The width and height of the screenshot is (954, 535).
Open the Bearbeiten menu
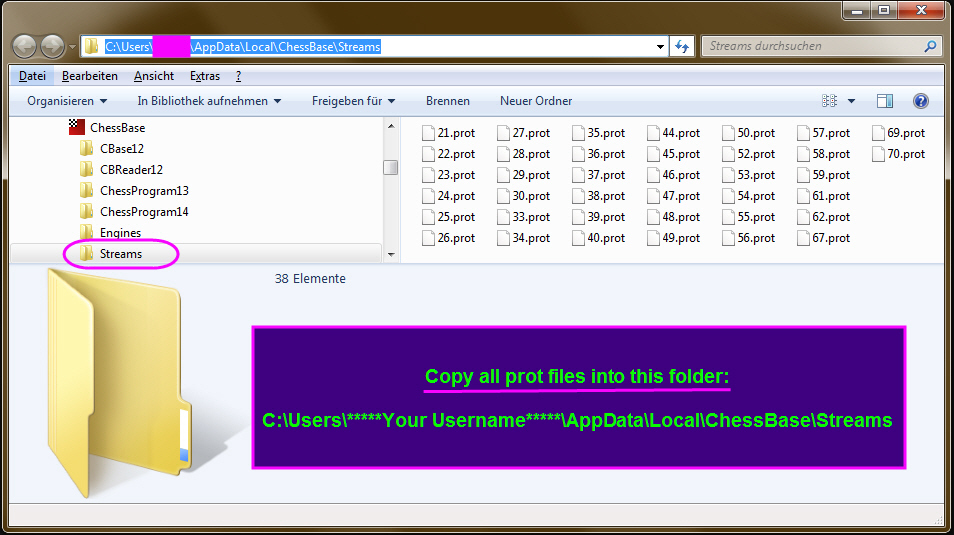tap(89, 76)
